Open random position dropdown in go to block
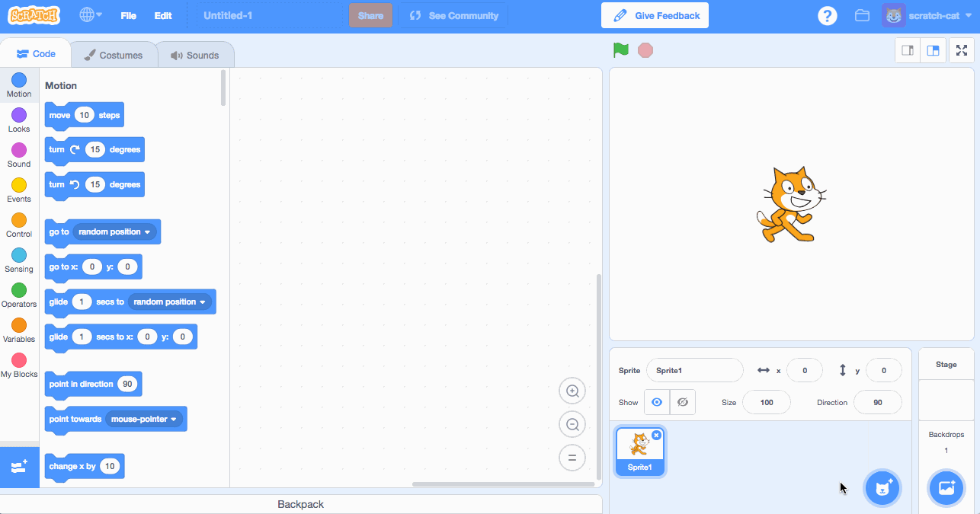The width and height of the screenshot is (980, 514). [115, 231]
